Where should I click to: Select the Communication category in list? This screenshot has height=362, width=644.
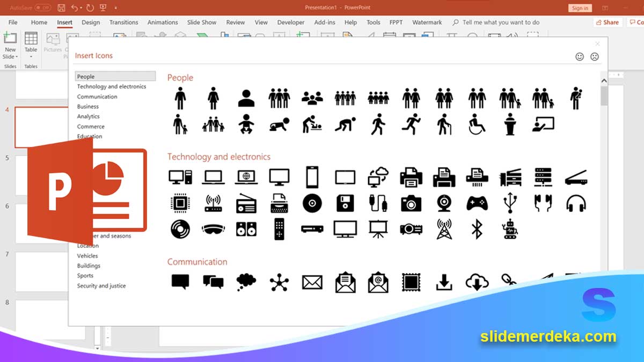[97, 97]
